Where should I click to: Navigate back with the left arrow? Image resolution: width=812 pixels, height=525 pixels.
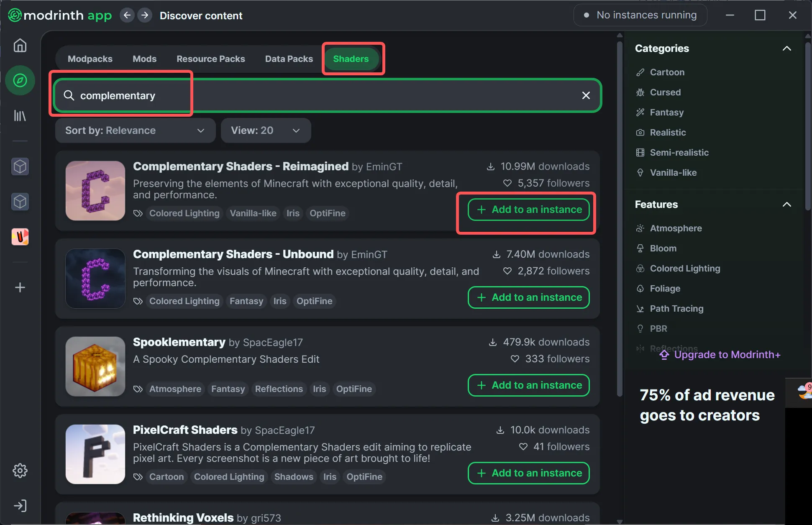click(127, 15)
